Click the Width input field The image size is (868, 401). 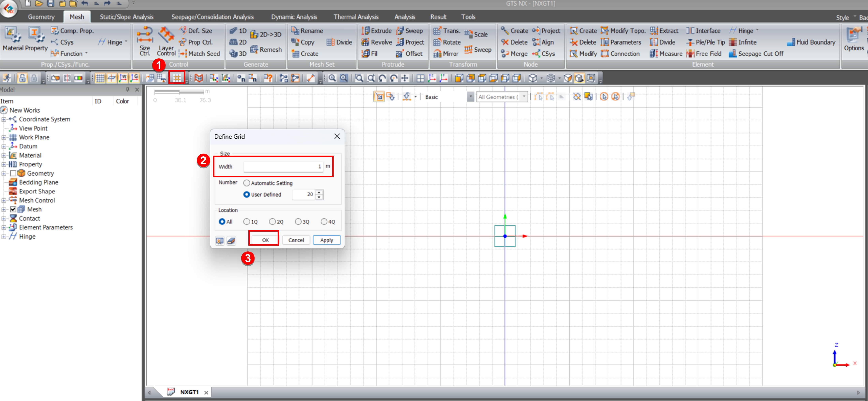pyautogui.click(x=283, y=167)
